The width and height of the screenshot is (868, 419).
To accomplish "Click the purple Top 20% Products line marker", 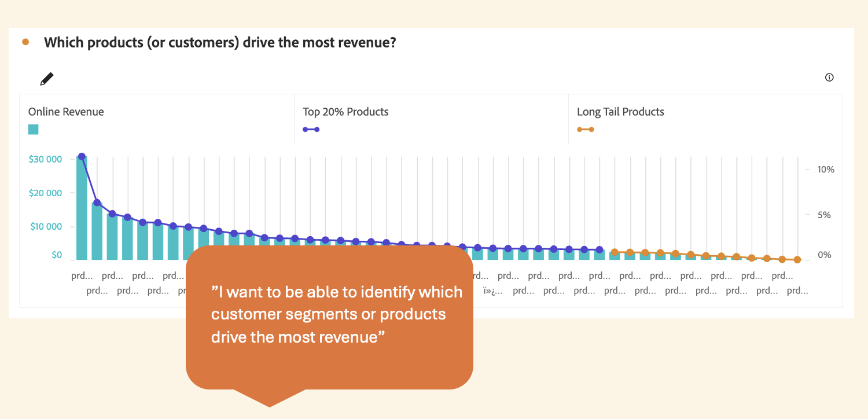I will (311, 130).
